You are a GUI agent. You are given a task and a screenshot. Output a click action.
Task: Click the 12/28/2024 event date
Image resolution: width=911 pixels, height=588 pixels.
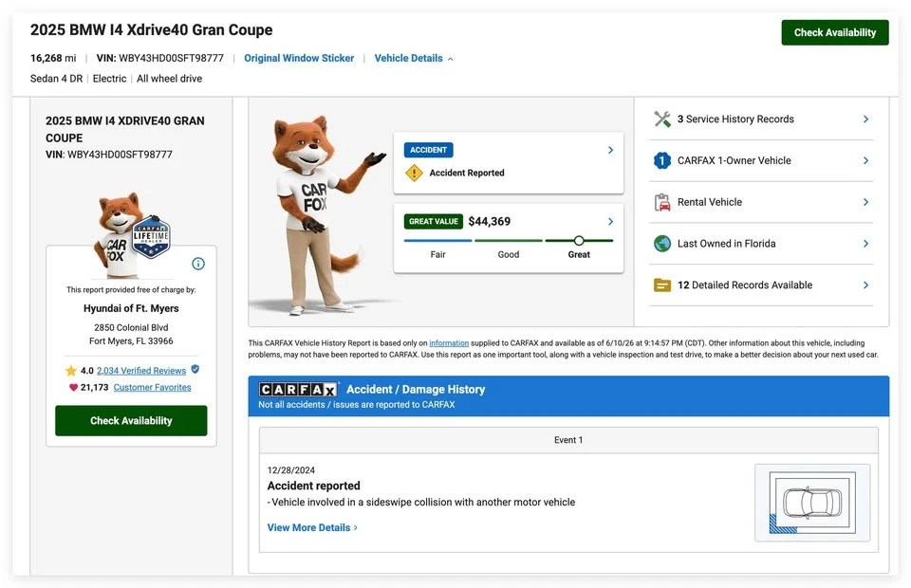point(291,470)
